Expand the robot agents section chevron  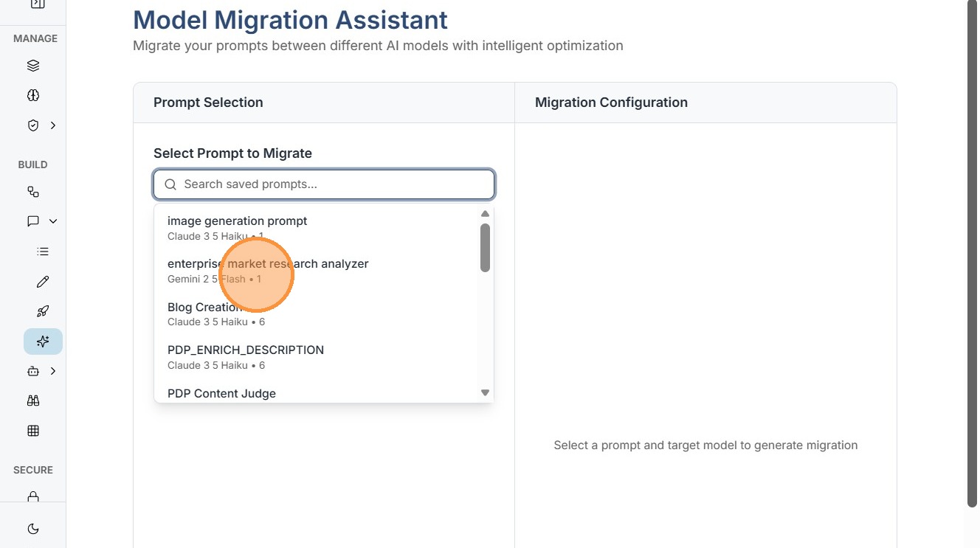point(53,371)
